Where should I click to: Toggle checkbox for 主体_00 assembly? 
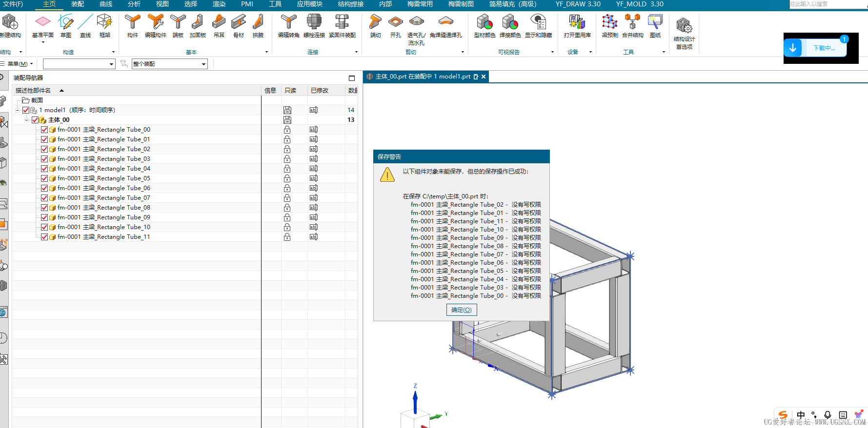pyautogui.click(x=35, y=120)
